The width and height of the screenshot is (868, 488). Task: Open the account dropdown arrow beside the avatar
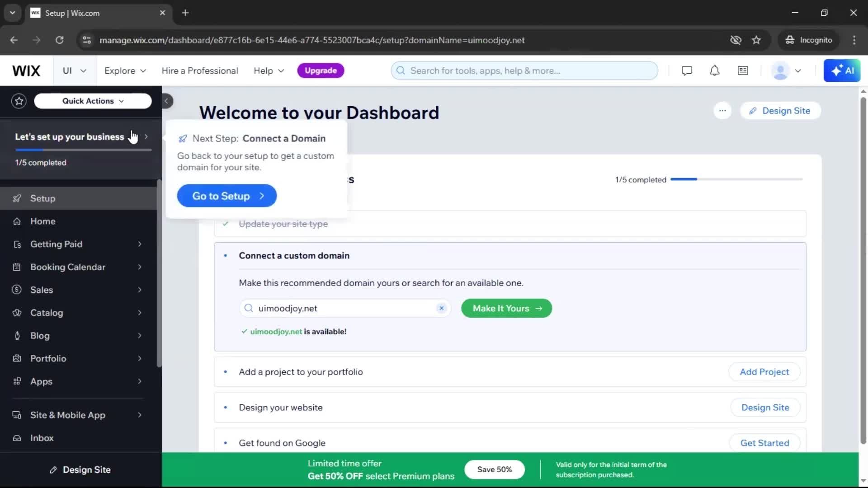coord(798,71)
